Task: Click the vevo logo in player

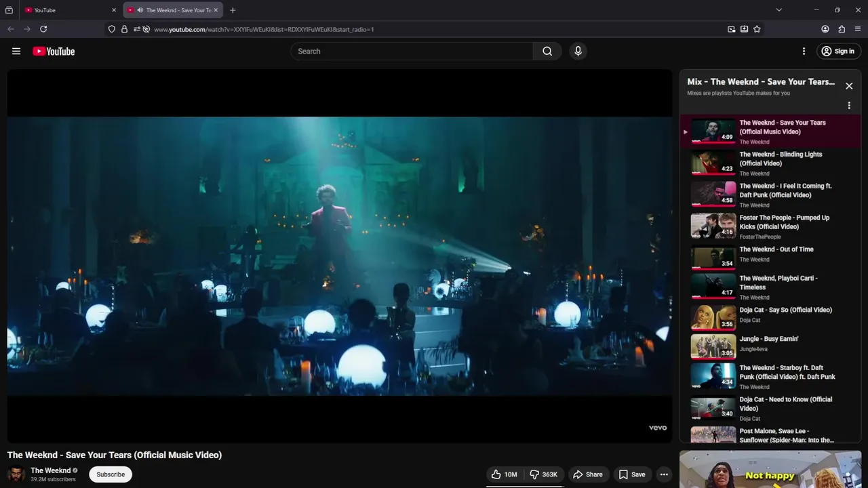Action: 658,428
